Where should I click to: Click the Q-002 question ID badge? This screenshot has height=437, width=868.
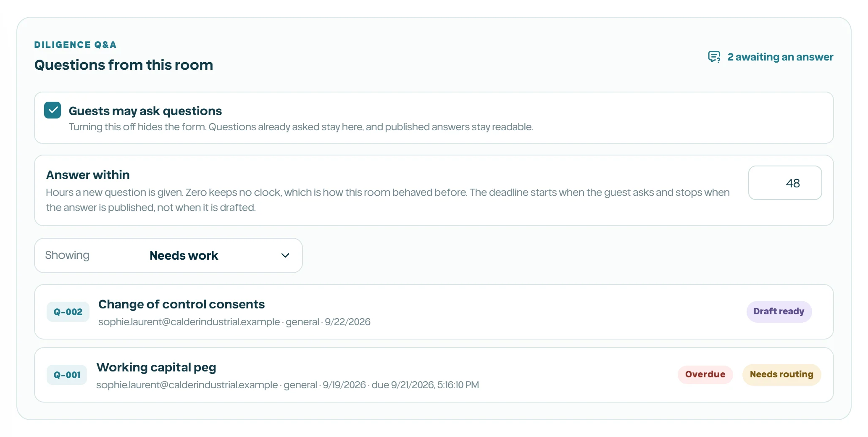(68, 312)
